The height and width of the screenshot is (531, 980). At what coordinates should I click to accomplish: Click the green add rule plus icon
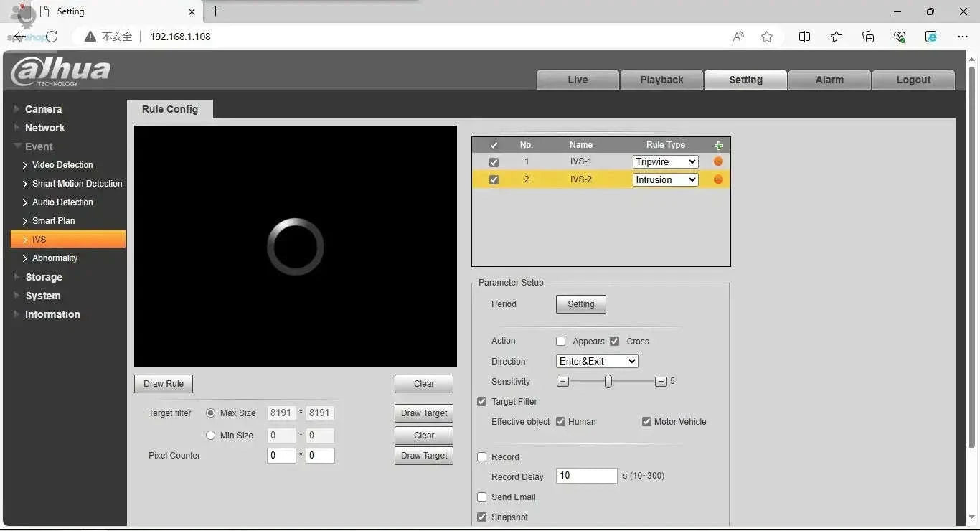click(x=718, y=145)
